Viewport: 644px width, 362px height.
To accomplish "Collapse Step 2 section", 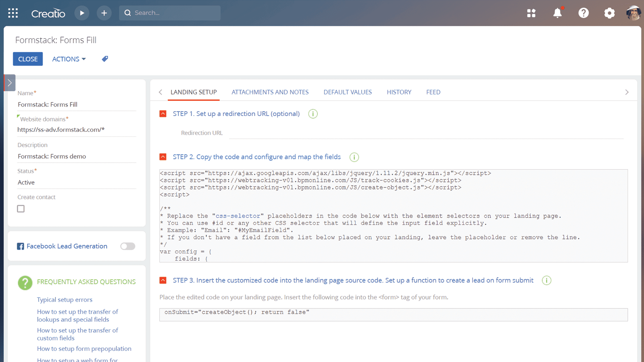I will [163, 157].
